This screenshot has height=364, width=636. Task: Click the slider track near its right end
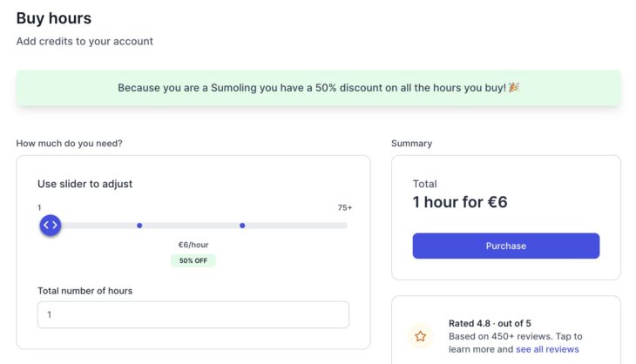click(336, 226)
